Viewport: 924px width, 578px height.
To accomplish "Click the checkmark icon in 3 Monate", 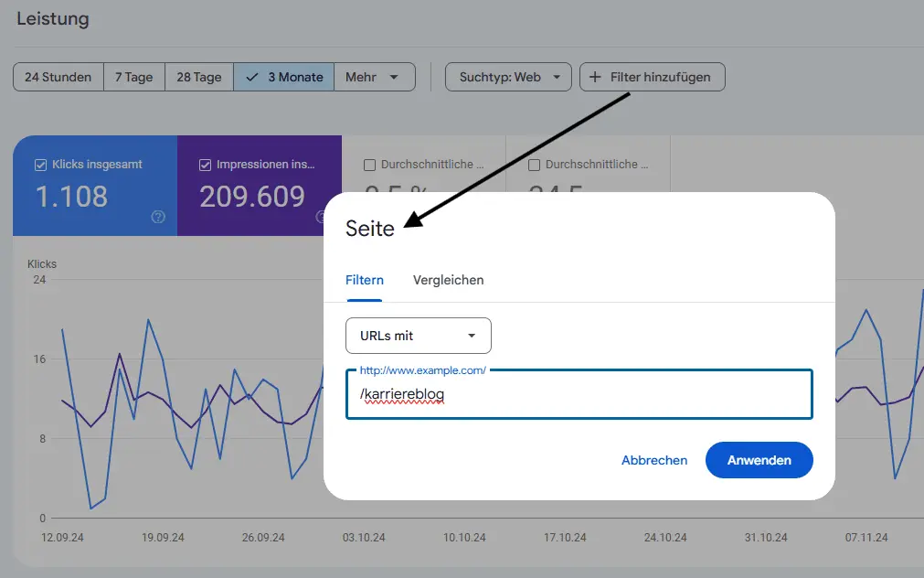I will (x=252, y=78).
